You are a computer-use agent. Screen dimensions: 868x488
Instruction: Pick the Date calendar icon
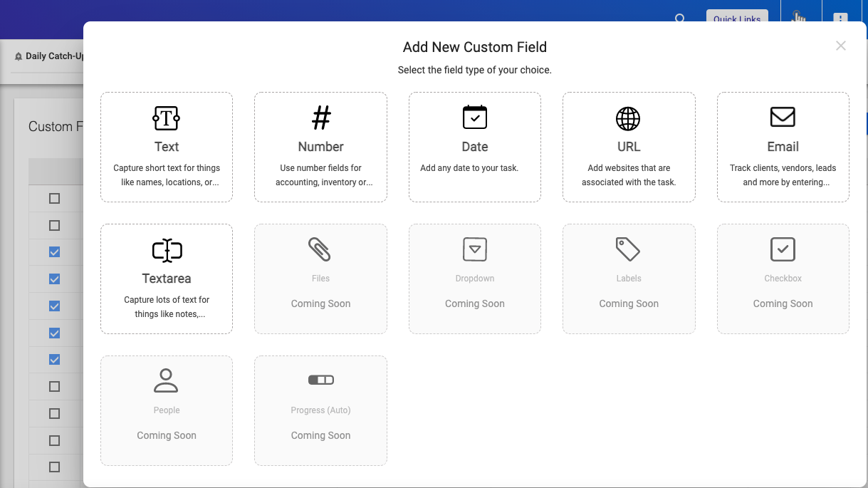point(475,118)
